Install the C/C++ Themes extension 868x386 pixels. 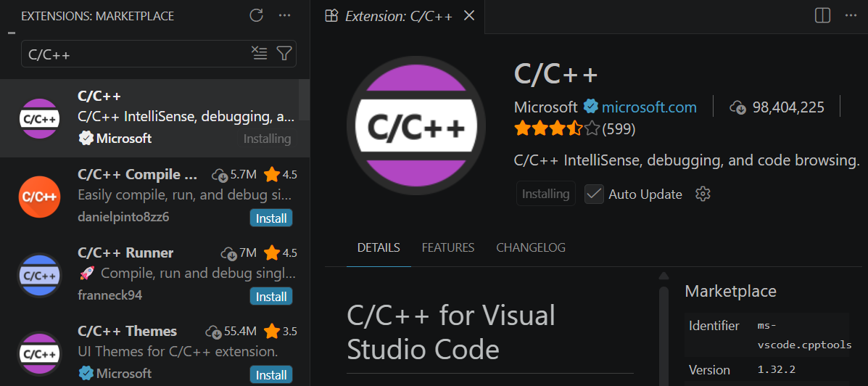(x=271, y=375)
